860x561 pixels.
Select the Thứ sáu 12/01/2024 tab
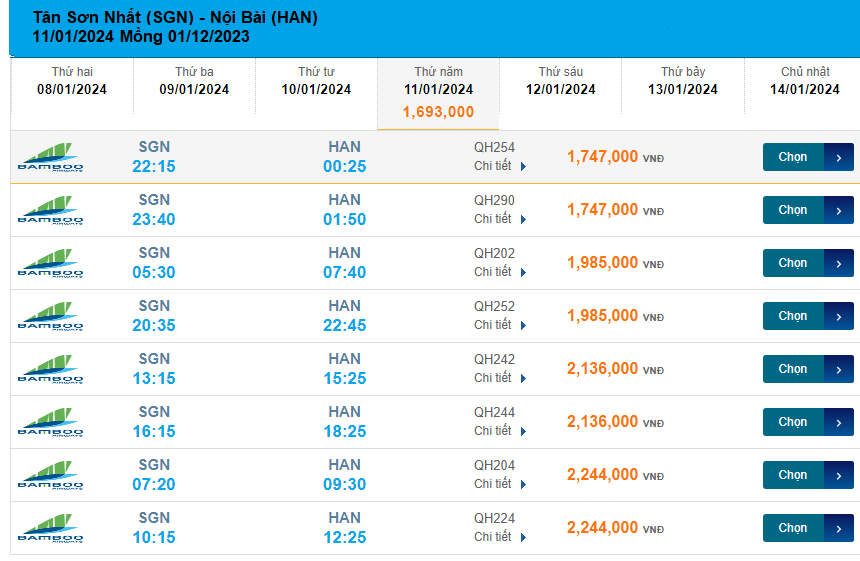(561, 81)
